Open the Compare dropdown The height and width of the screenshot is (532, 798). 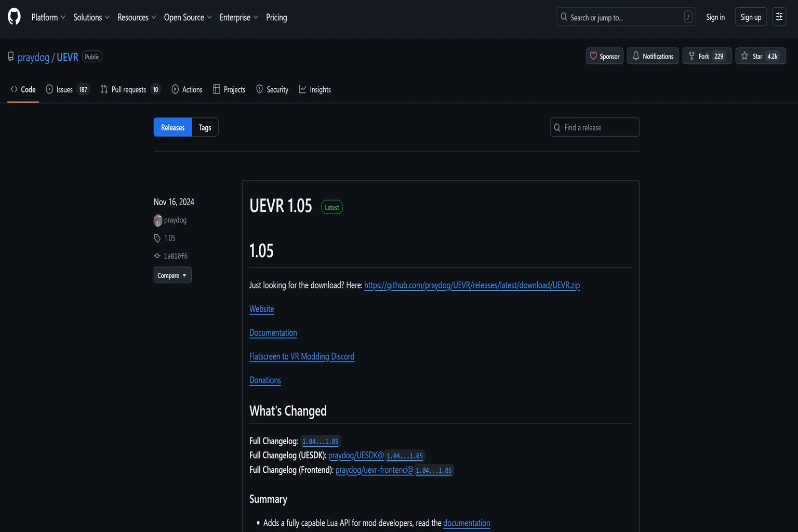pos(172,275)
